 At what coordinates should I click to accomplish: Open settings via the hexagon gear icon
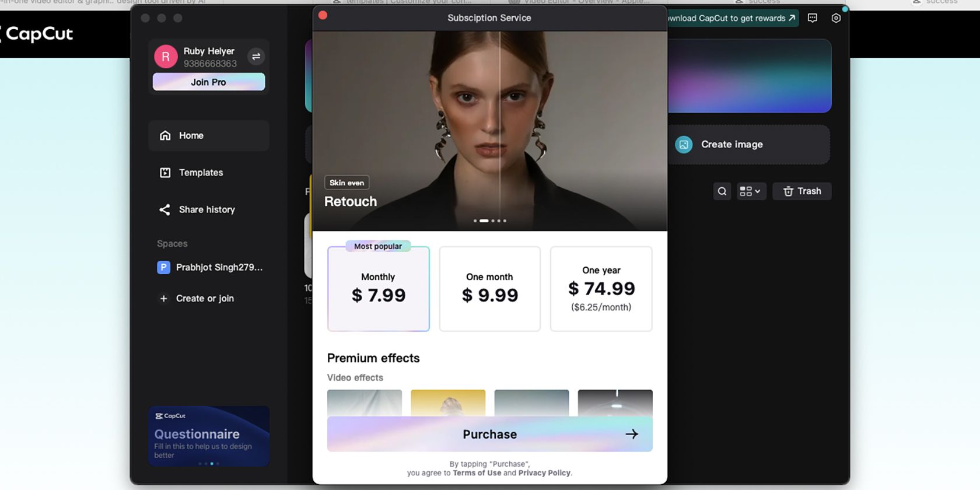836,18
